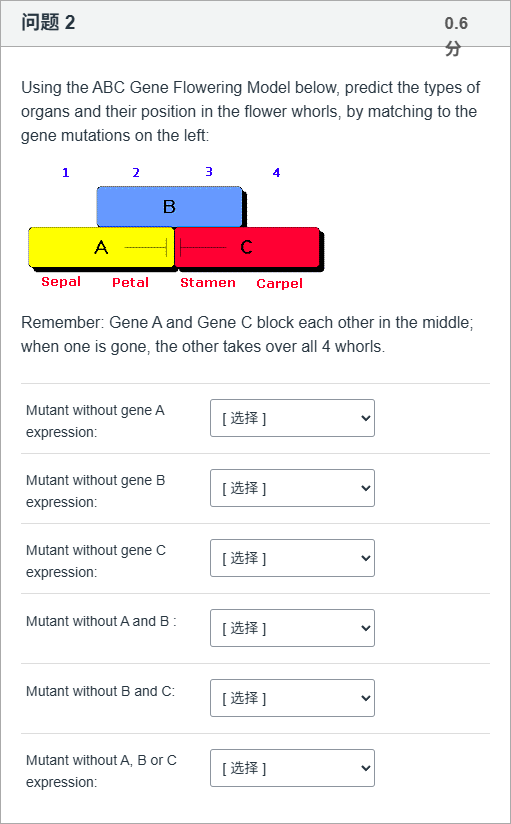Expand the 'without A and B' selector
The height and width of the screenshot is (824, 511).
click(x=292, y=627)
